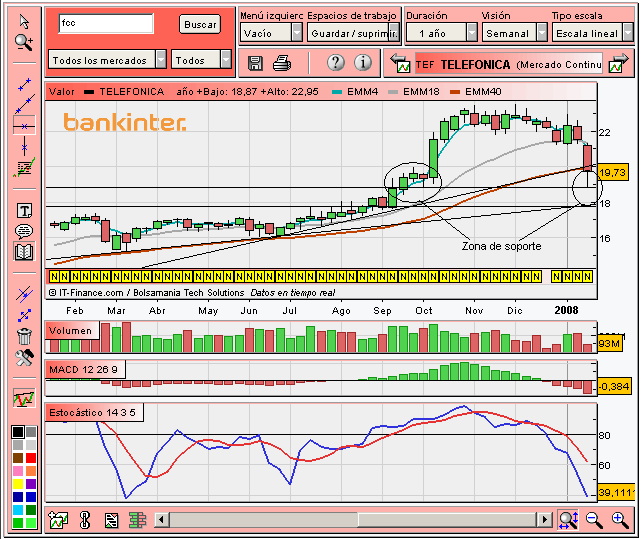Choose the extended trend line tool

(x=25, y=104)
